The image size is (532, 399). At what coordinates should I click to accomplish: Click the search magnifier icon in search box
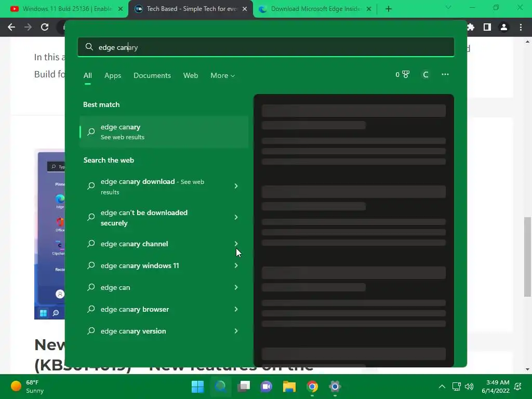tap(89, 47)
